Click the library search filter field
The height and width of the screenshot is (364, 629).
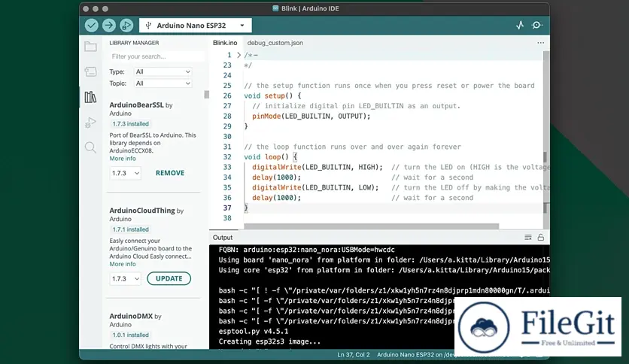(156, 56)
